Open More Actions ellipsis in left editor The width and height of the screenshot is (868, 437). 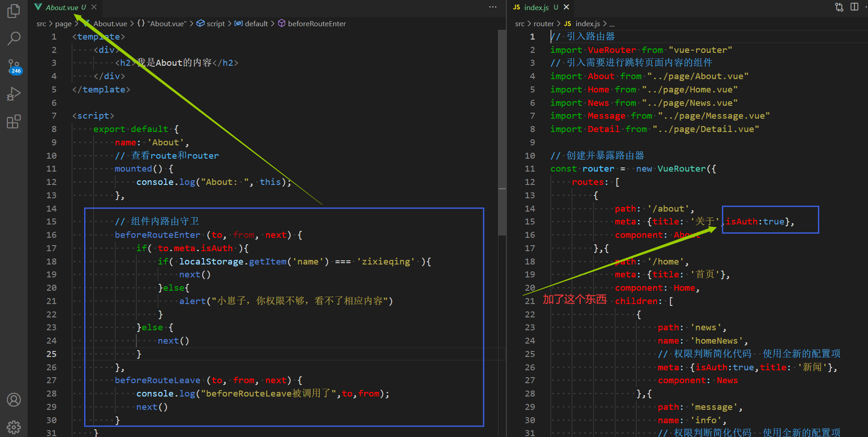pyautogui.click(x=493, y=7)
